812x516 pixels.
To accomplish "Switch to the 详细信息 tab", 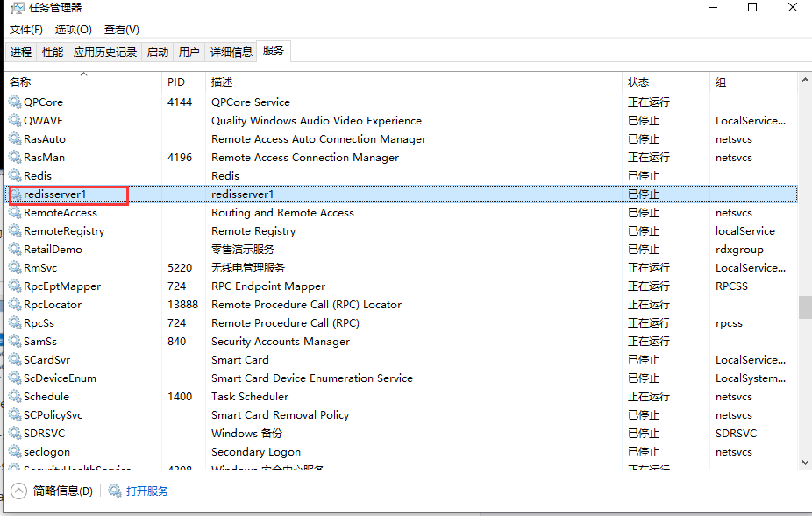I will tap(231, 52).
